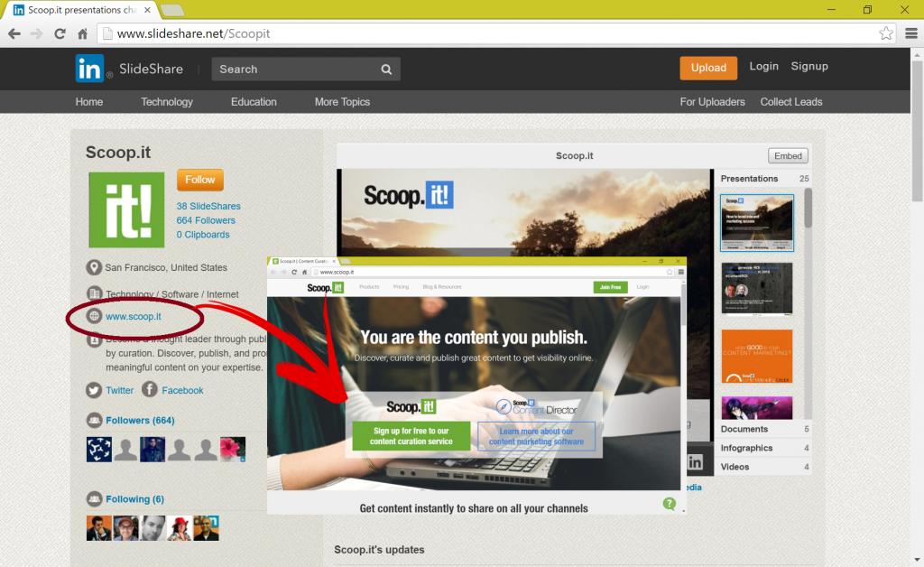Open a new browser tab

pos(171,10)
